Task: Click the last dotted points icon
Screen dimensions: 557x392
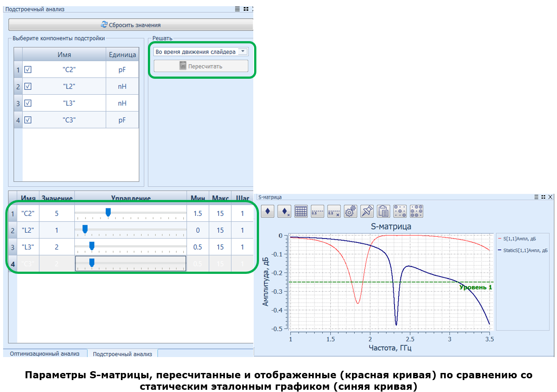Action: 417,211
